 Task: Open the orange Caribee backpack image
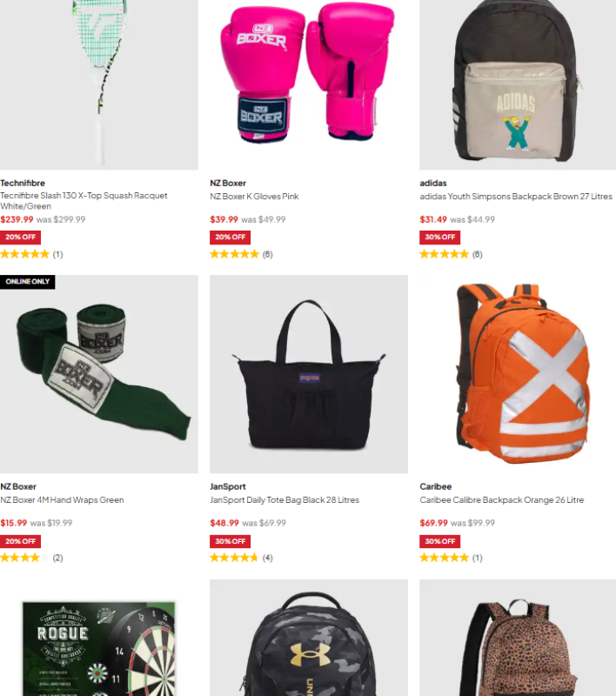[x=518, y=374]
